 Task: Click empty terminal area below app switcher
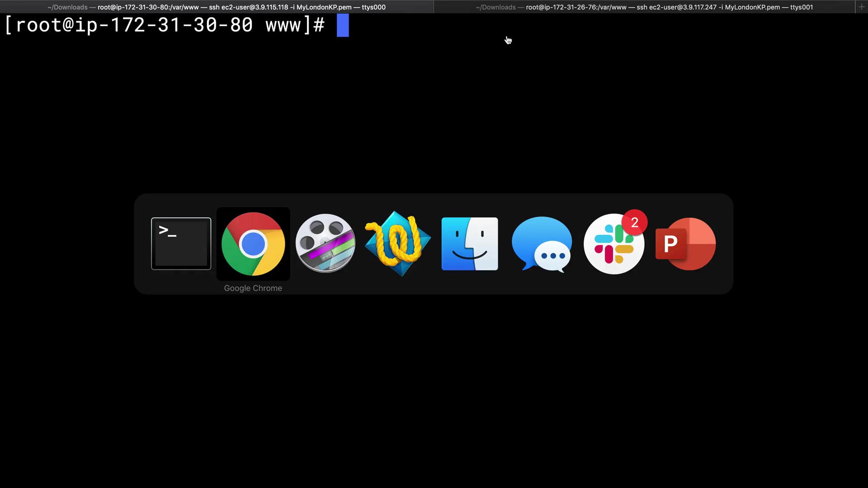pos(434,389)
